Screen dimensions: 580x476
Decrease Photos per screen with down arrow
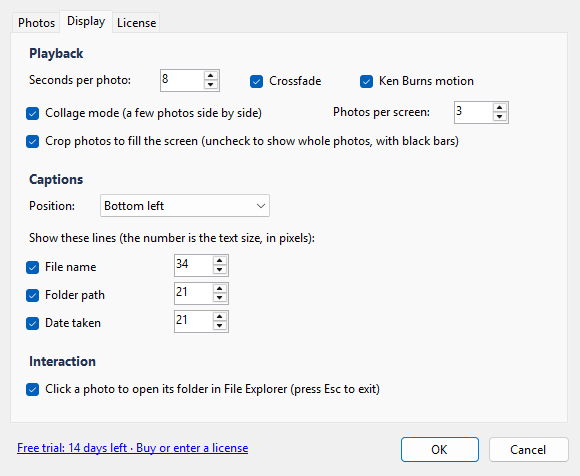pyautogui.click(x=500, y=117)
